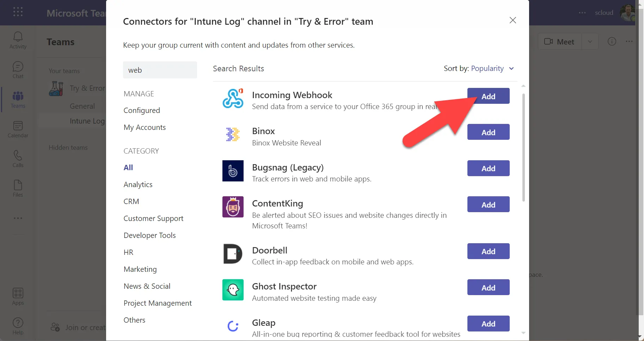This screenshot has width=644, height=341.
Task: Show more apps ellipsis in left rail
Action: pyautogui.click(x=18, y=218)
